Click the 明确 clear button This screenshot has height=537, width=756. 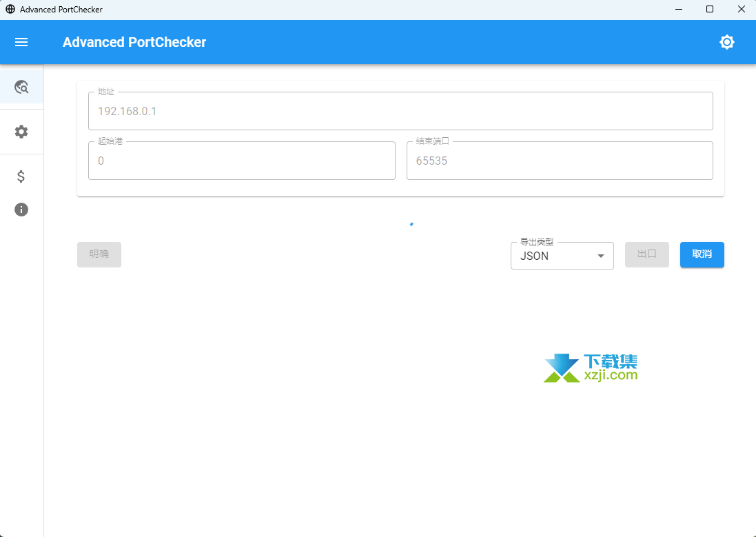(99, 254)
